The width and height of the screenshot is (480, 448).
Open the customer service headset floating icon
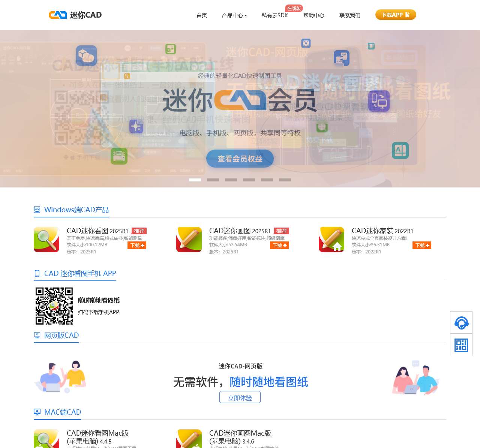(x=461, y=322)
